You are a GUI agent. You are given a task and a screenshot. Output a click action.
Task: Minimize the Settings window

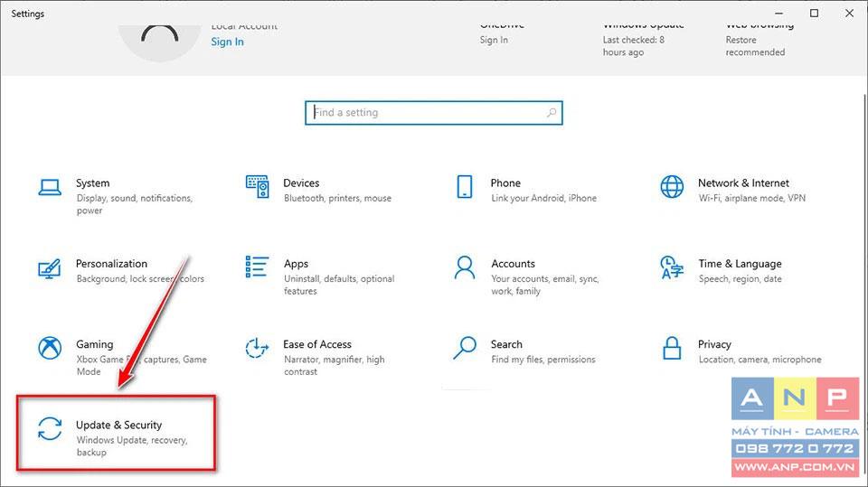coord(778,14)
